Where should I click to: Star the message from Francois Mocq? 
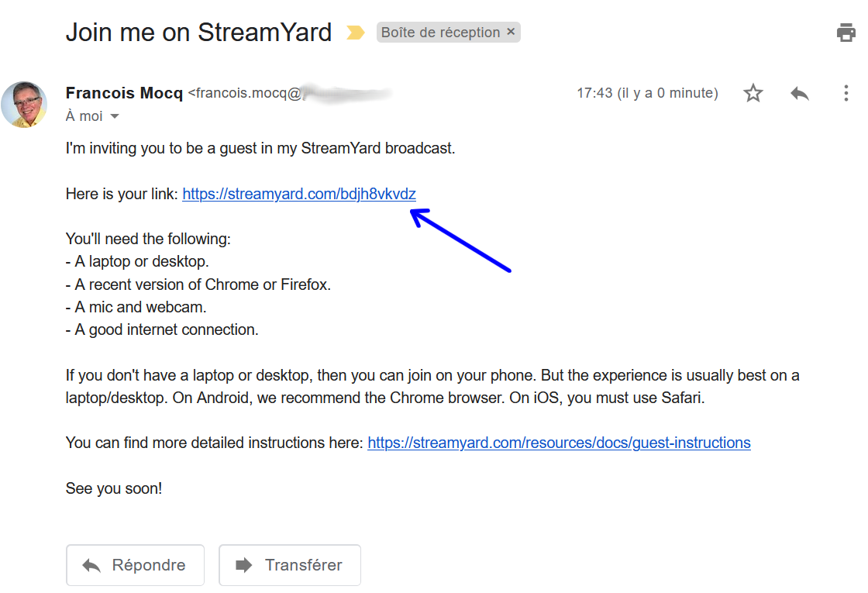[x=753, y=93]
